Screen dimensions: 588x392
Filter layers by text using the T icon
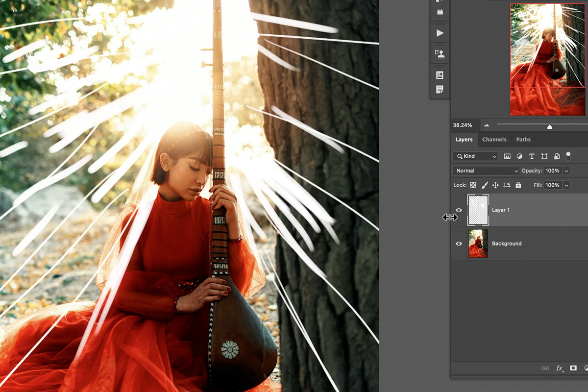[532, 156]
